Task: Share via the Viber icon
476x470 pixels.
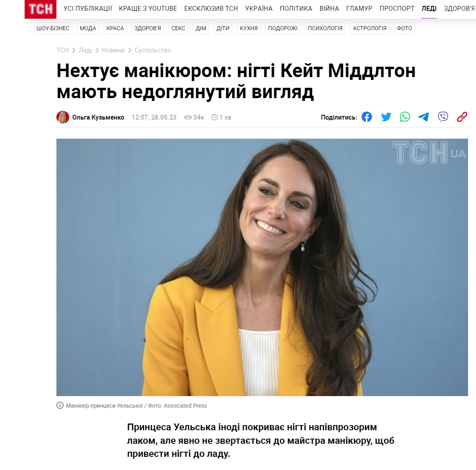Action: [x=443, y=117]
